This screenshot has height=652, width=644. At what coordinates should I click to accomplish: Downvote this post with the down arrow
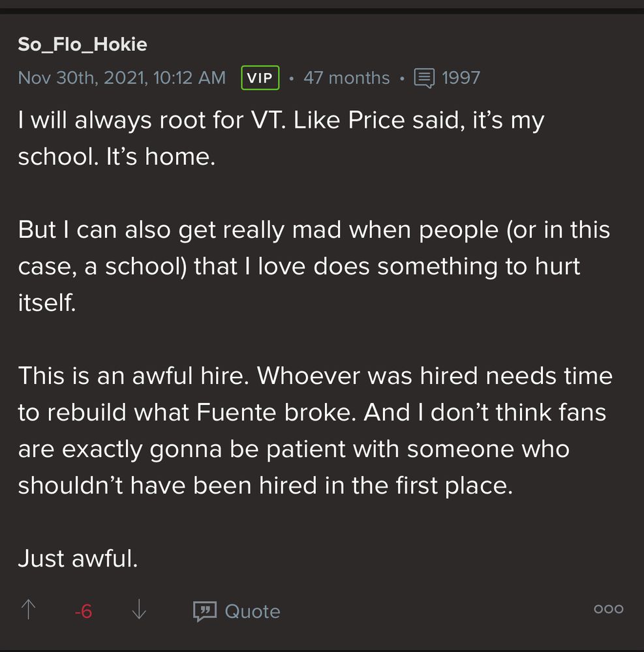[139, 610]
